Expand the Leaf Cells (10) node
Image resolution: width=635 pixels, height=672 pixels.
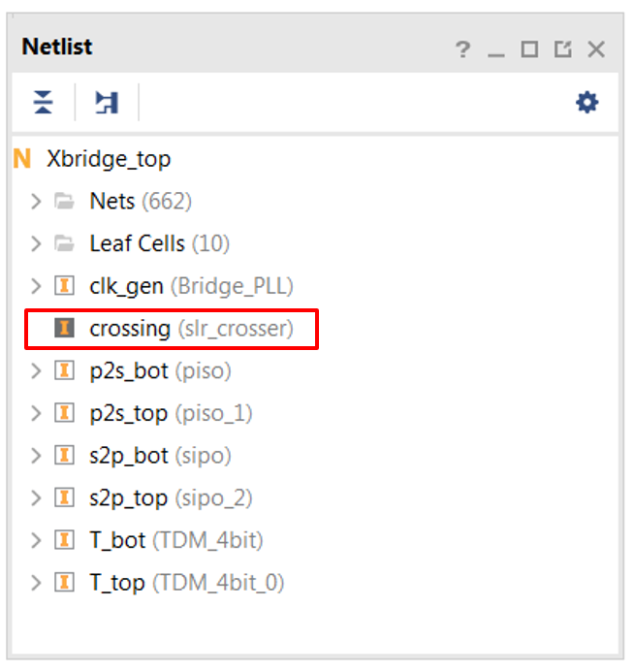click(37, 243)
